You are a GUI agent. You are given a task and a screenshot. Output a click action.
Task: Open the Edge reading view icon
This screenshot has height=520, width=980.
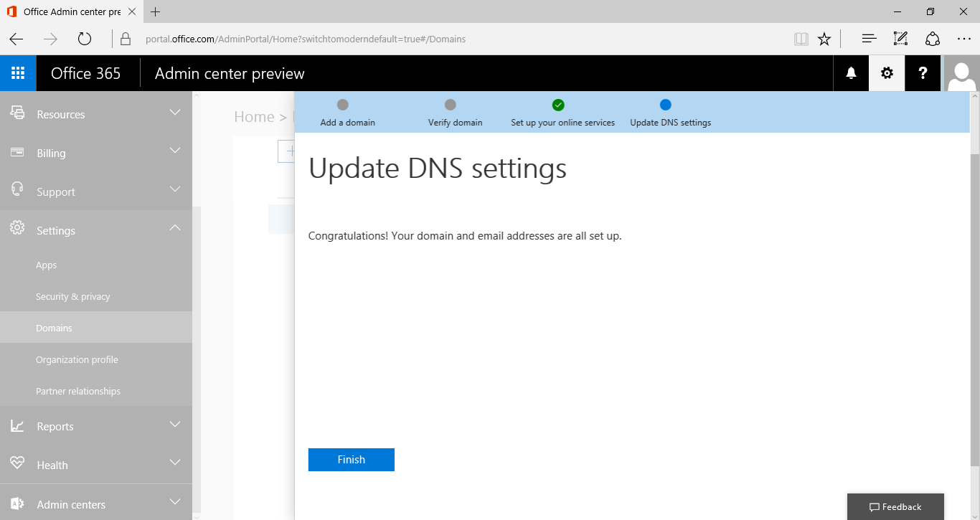coord(801,39)
